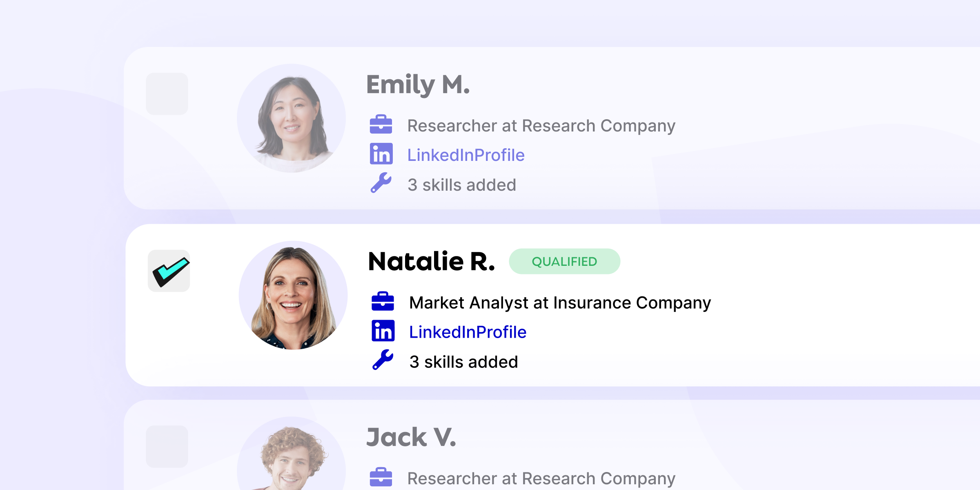Open Emily M.'s LinkedInProfile link
Image resolution: width=980 pixels, height=490 pixels.
coord(466,155)
